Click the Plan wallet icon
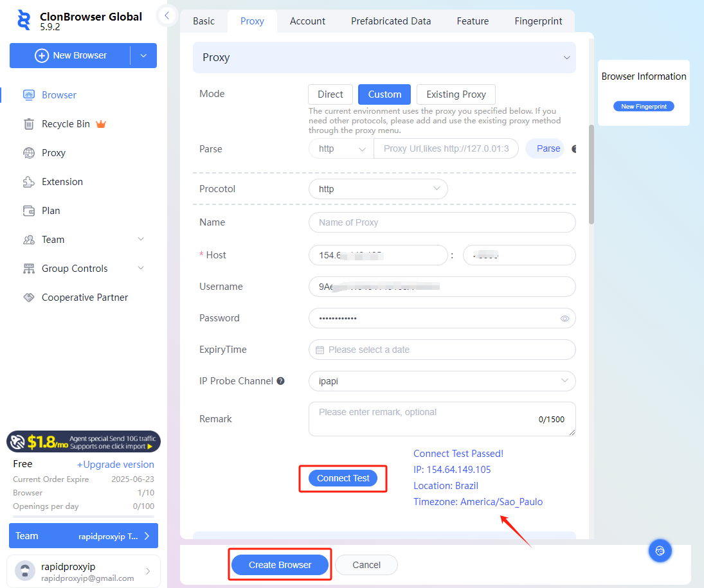 click(29, 211)
